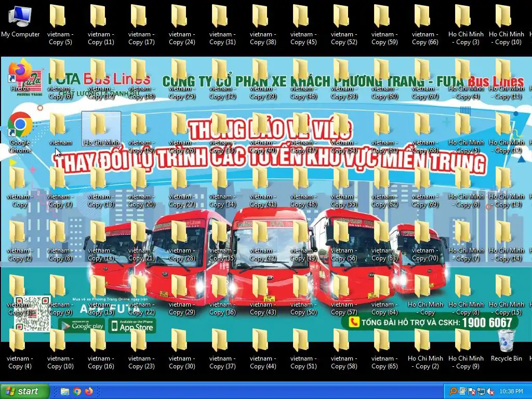Viewport: 532px width, 399px height.
Task: Select folder 'vietnam - Copy (36)'
Action: 222,295
